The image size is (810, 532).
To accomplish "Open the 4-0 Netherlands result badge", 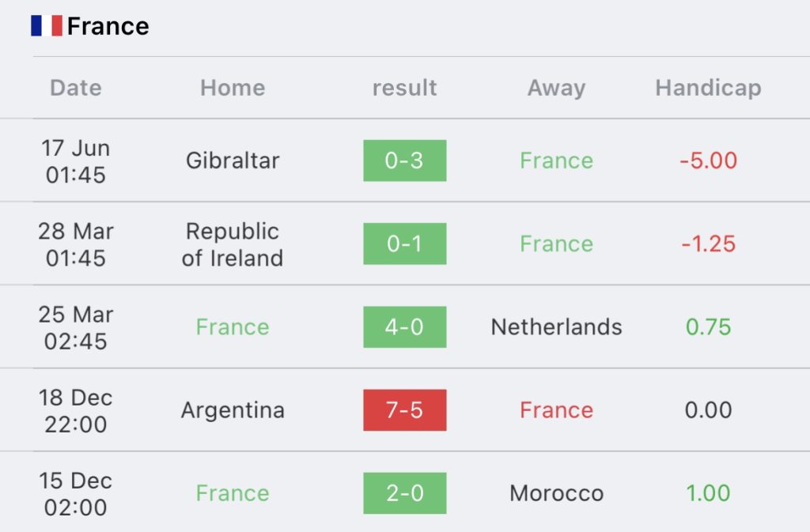I will 404,326.
